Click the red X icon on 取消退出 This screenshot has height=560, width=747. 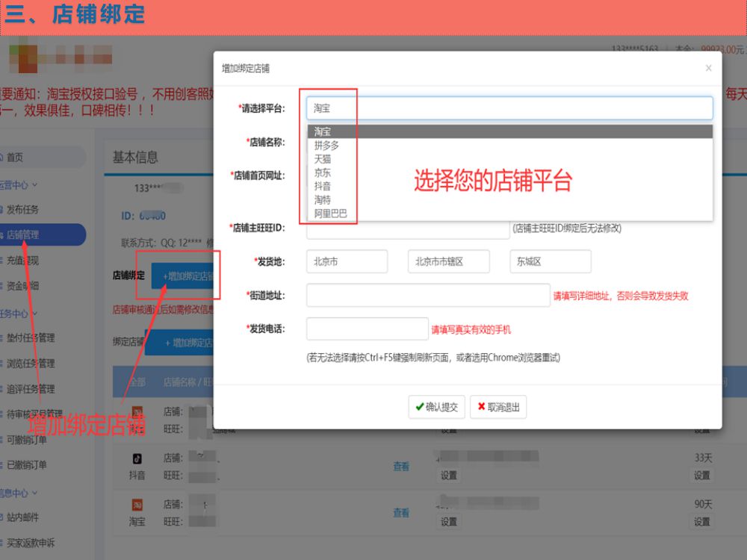click(481, 406)
